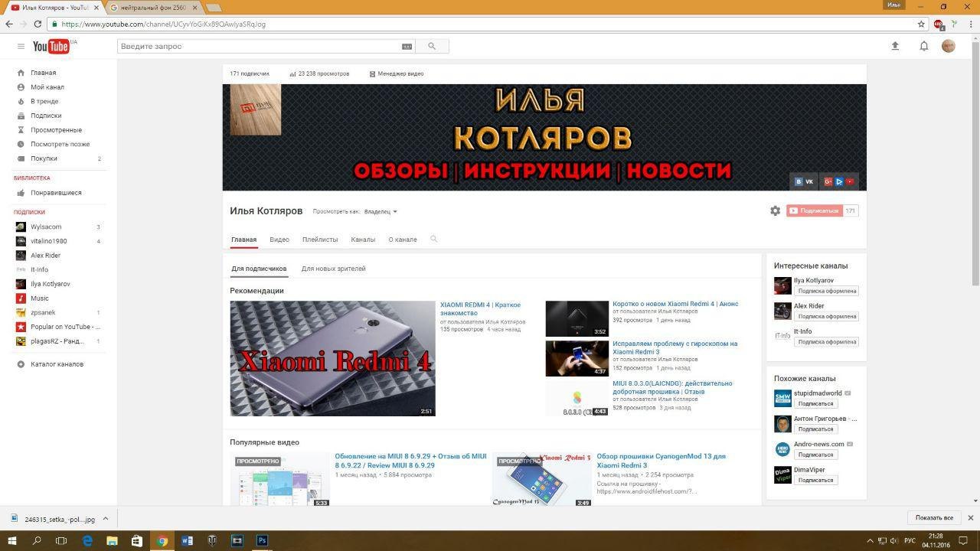
Task: Click the upload video arrow icon
Action: (895, 46)
